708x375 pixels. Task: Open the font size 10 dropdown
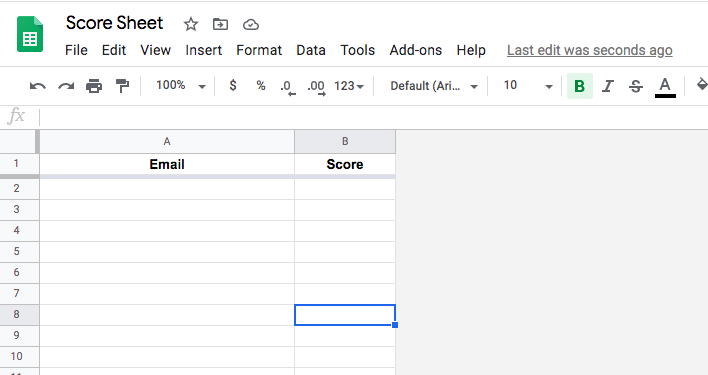point(528,85)
